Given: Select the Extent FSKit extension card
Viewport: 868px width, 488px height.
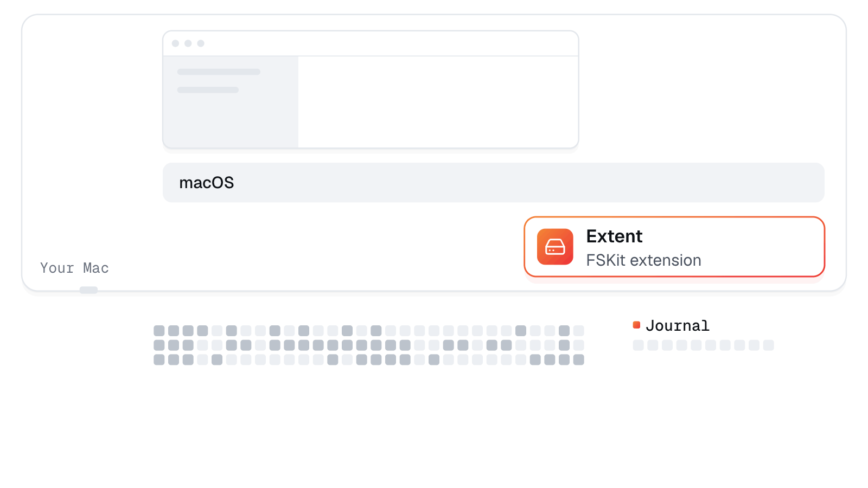Looking at the screenshot, I should point(674,247).
